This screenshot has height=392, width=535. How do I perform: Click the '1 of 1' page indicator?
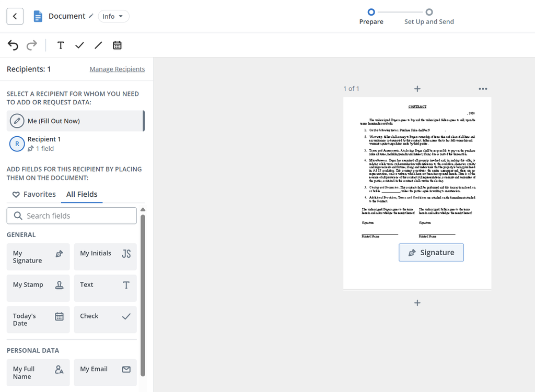(x=352, y=89)
